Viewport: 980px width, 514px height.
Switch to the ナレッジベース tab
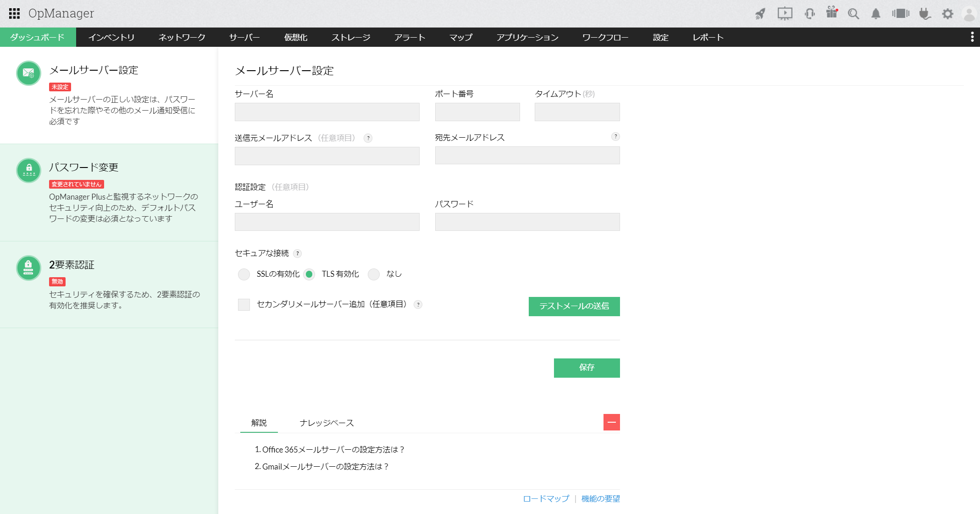pyautogui.click(x=327, y=423)
